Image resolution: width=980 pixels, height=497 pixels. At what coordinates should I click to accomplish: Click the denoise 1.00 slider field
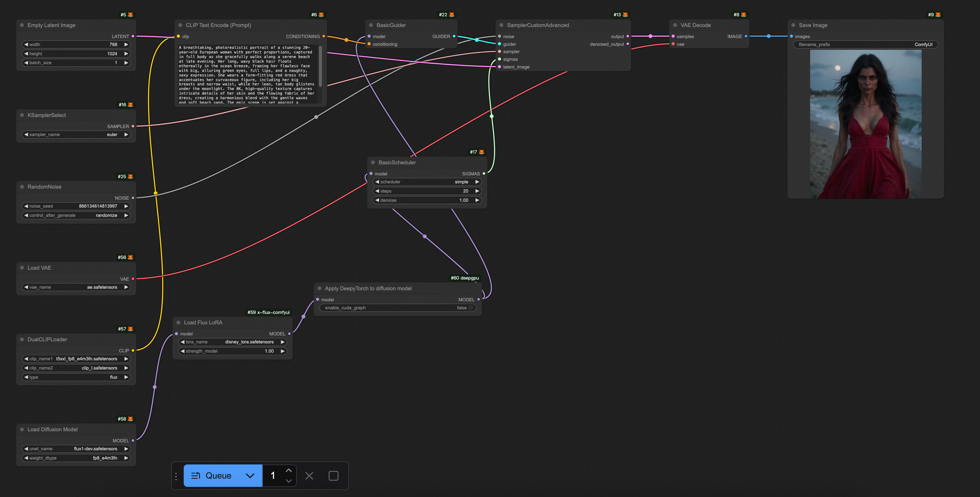click(x=427, y=200)
